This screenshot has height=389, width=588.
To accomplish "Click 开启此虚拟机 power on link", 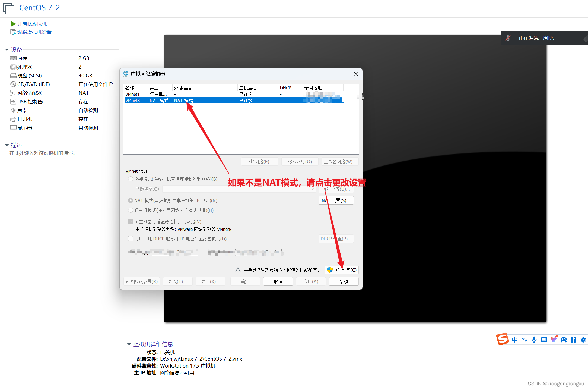I will coord(32,24).
